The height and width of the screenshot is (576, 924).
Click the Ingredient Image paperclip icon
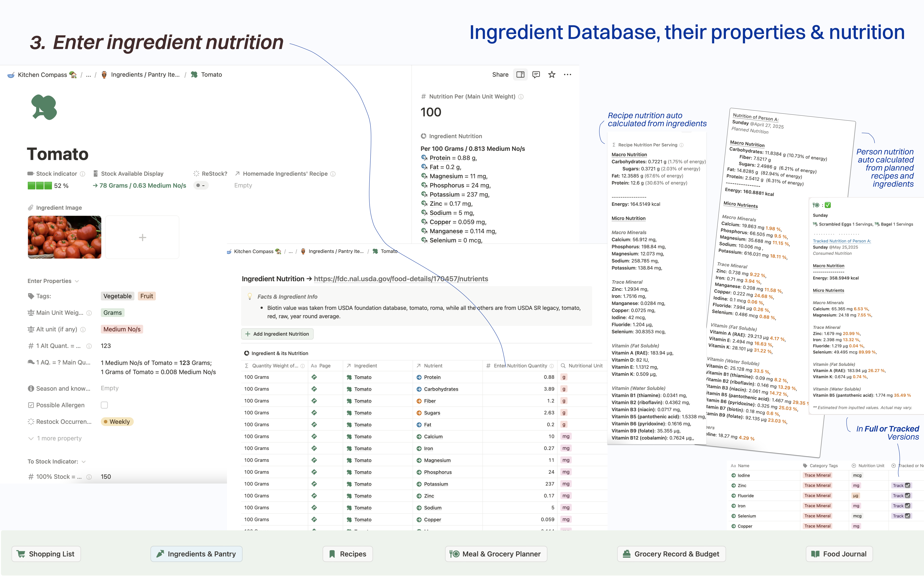tap(31, 208)
